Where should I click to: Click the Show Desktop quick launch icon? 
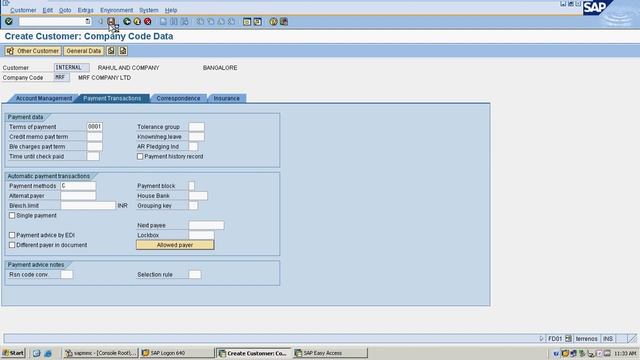37,353
